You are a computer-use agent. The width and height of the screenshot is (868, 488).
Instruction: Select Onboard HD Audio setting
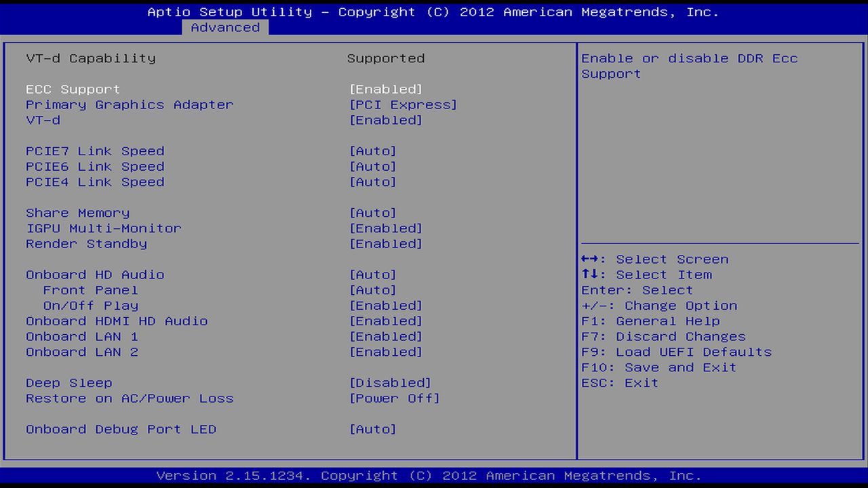coord(95,274)
